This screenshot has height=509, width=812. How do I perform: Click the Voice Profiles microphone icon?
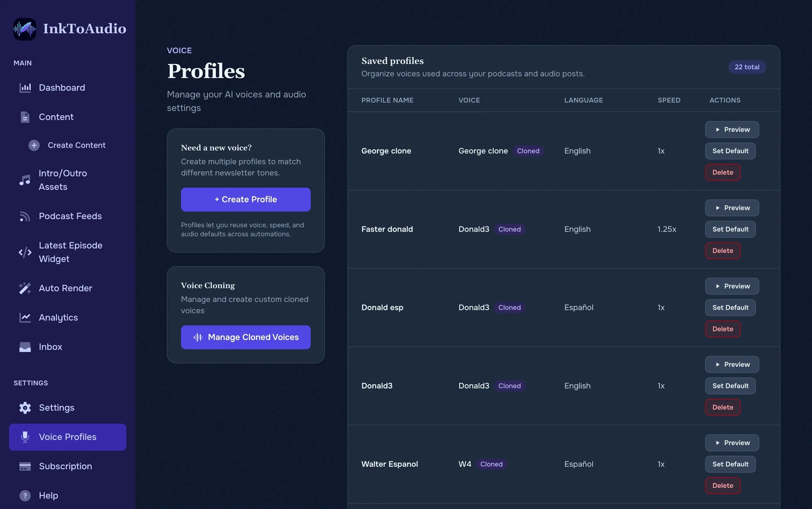click(25, 437)
